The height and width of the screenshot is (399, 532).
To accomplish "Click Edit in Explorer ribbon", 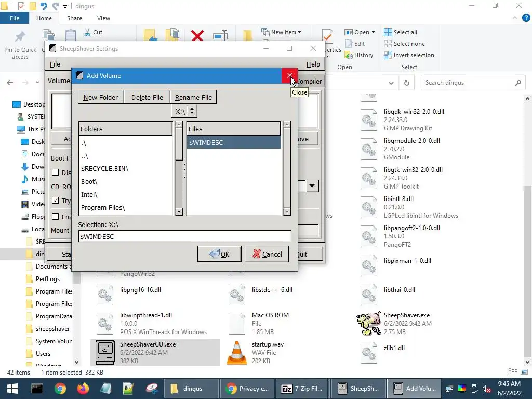I will (x=355, y=44).
